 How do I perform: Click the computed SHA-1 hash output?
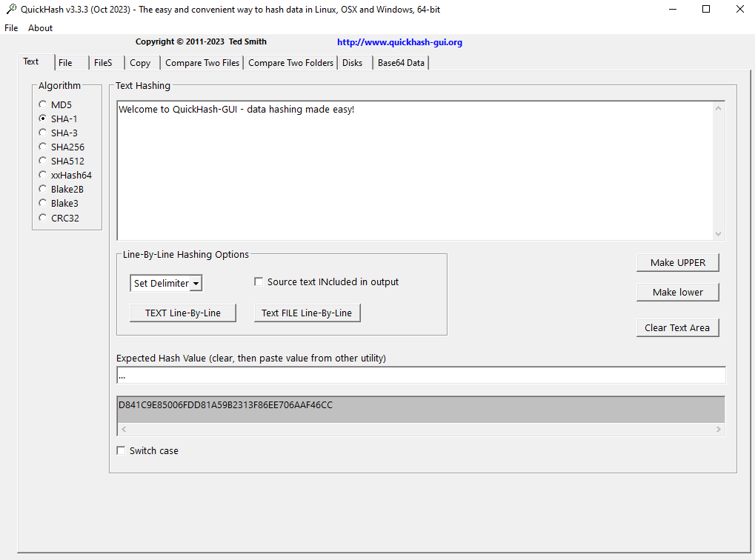(x=225, y=405)
